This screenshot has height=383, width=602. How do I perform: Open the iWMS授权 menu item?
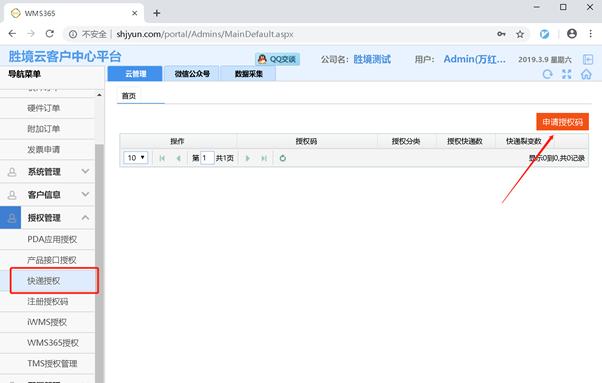point(47,322)
